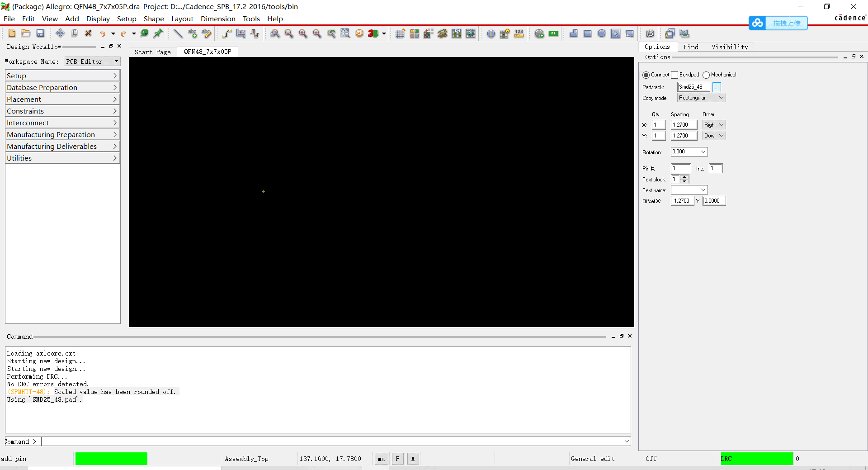Select the polygon shape add tool

[574, 33]
